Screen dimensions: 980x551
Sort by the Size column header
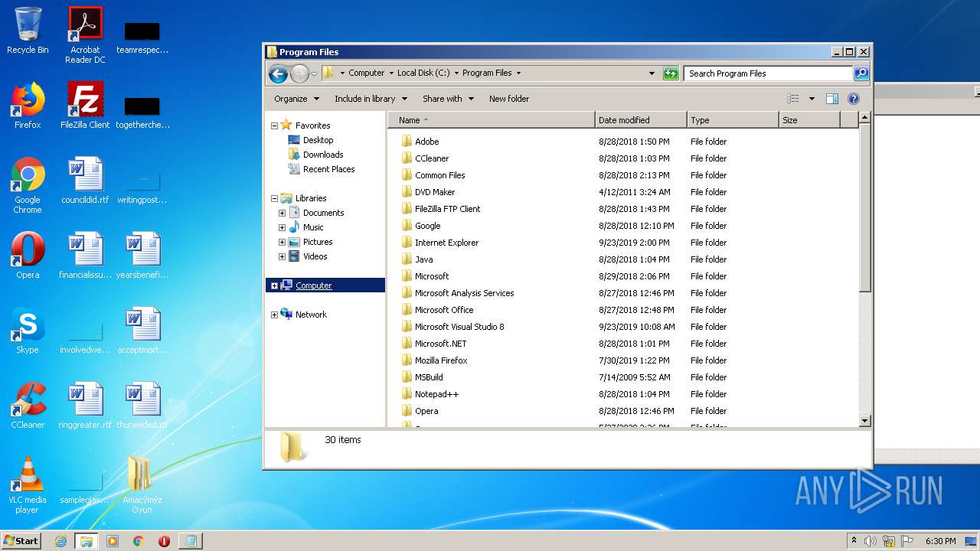point(809,120)
